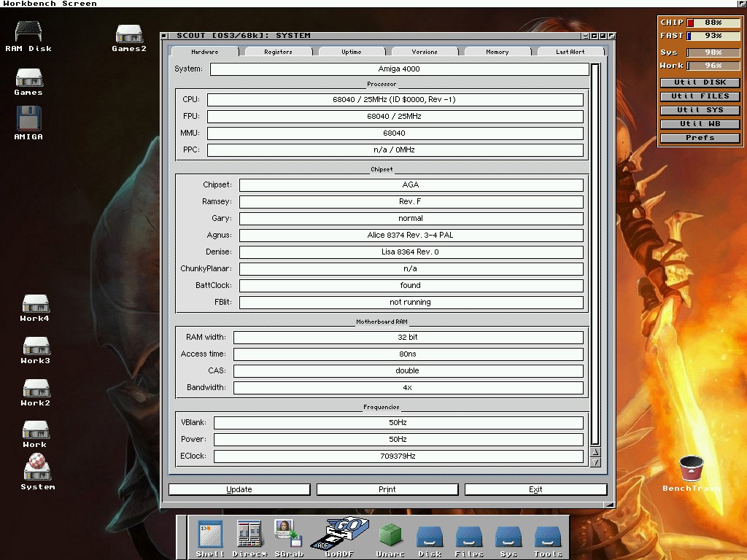Click the Print button
The image size is (747, 560).
coord(387,489)
